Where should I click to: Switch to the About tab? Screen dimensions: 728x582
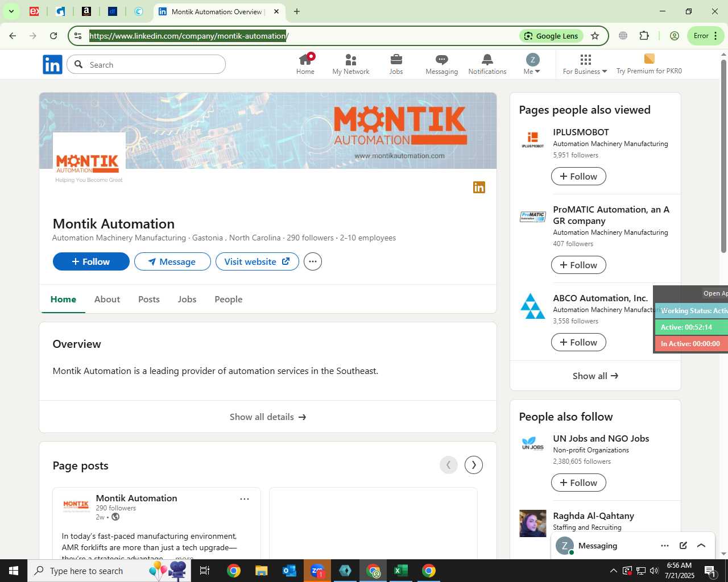click(107, 300)
